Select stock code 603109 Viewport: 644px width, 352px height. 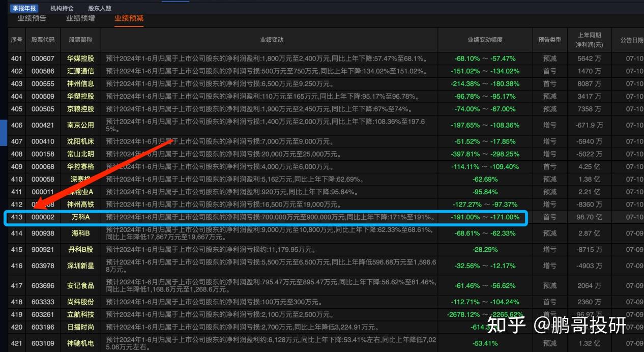[43, 343]
